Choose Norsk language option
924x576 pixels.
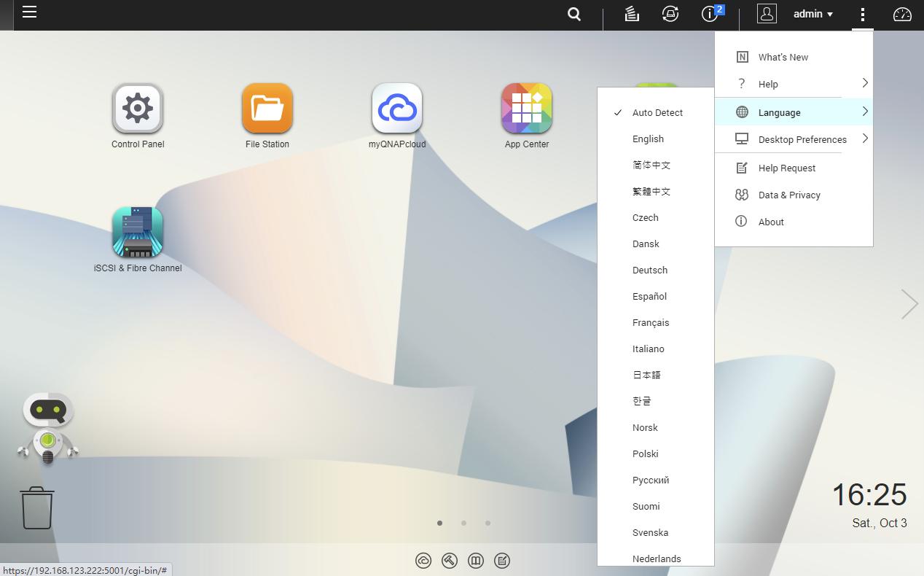pos(656,427)
